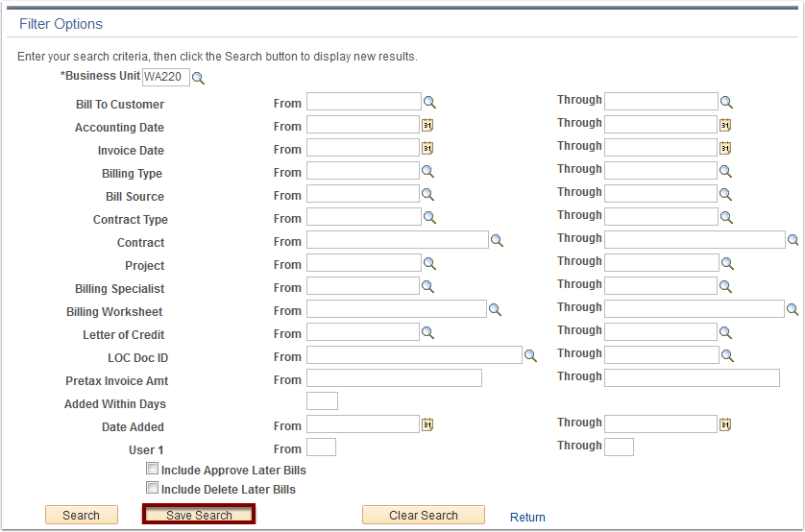Focus Contract Through field
The image size is (805, 532).
click(x=695, y=240)
